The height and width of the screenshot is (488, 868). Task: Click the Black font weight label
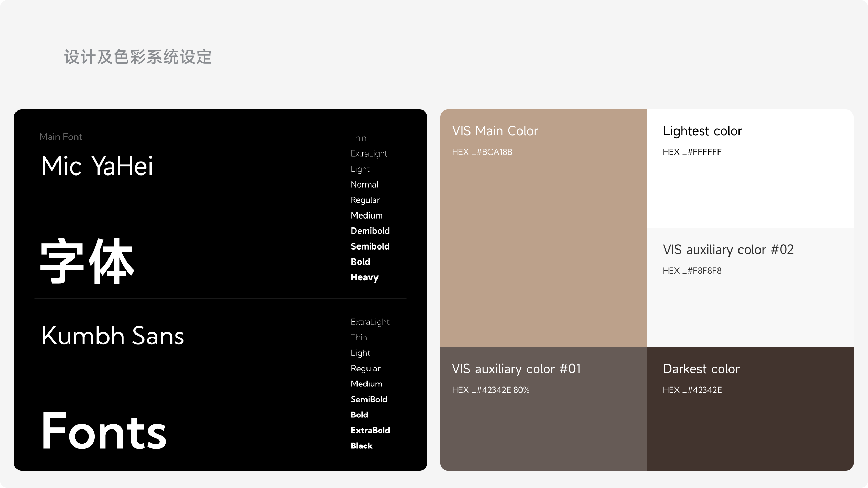point(361,446)
